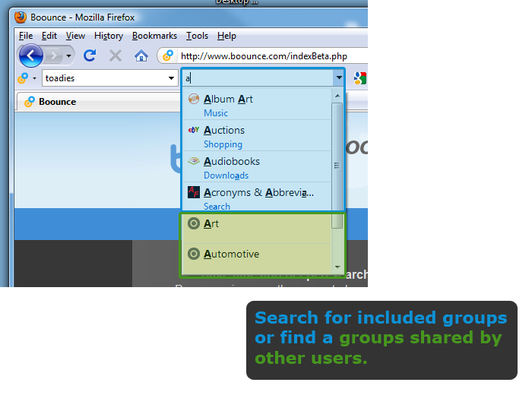
Task: Switch to the Boounce browser tab
Action: pos(98,101)
